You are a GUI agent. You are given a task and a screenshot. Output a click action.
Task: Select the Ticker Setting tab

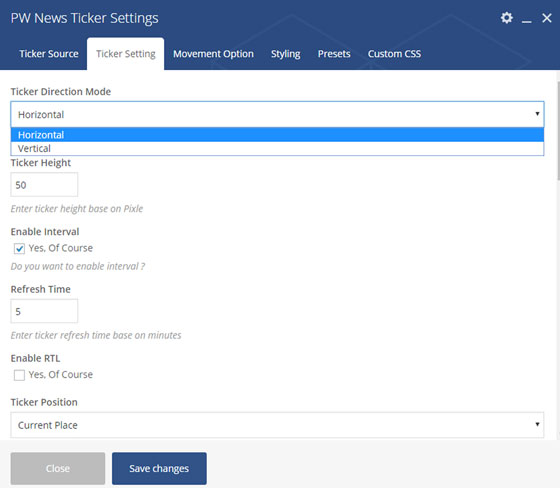pyautogui.click(x=126, y=54)
